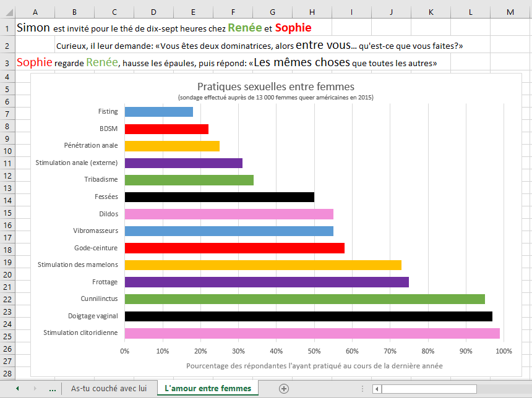Select the horizontal axis title below chart

pyautogui.click(x=314, y=366)
